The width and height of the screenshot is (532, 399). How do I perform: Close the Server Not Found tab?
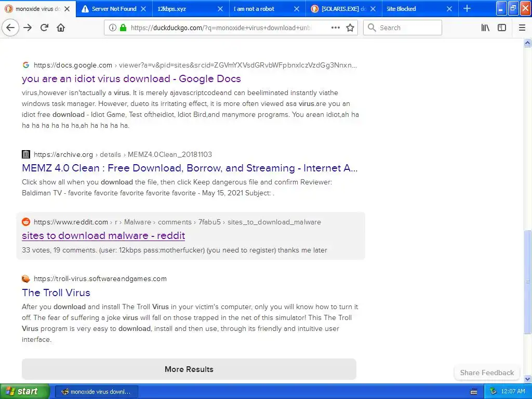point(143,9)
